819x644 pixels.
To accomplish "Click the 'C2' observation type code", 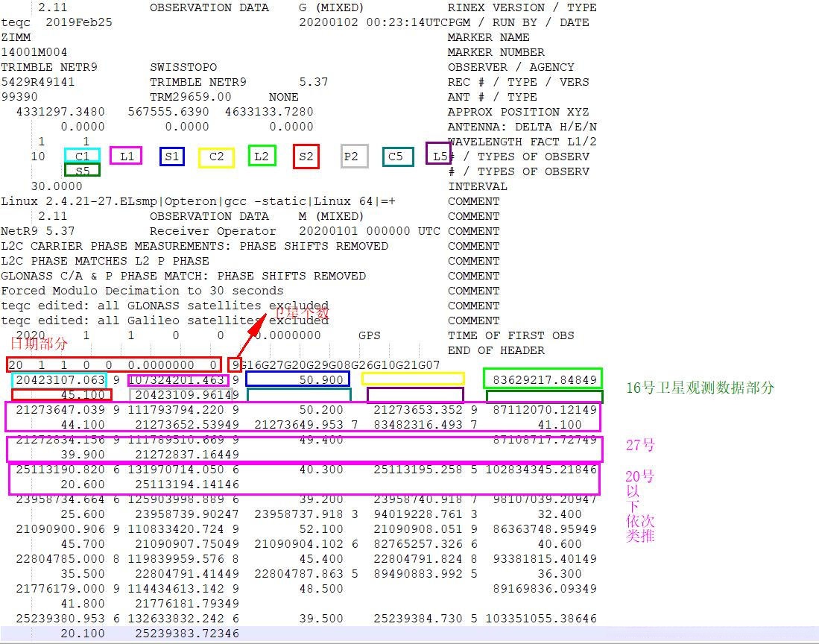I will [x=216, y=157].
